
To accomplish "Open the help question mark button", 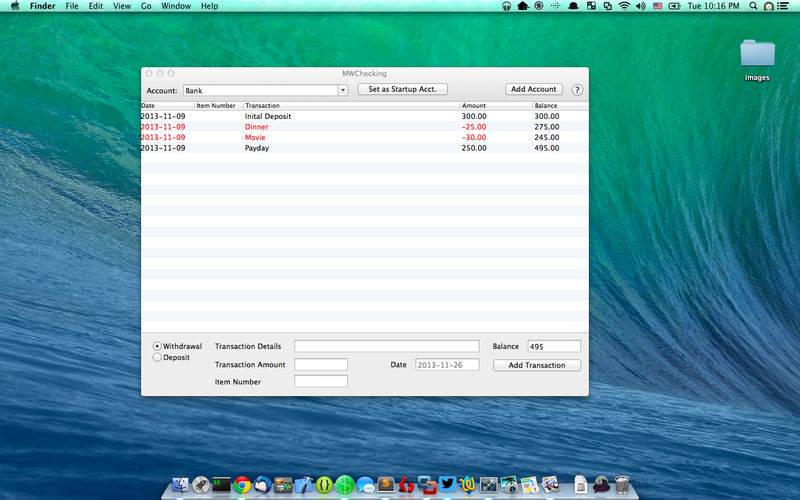I will tap(577, 90).
